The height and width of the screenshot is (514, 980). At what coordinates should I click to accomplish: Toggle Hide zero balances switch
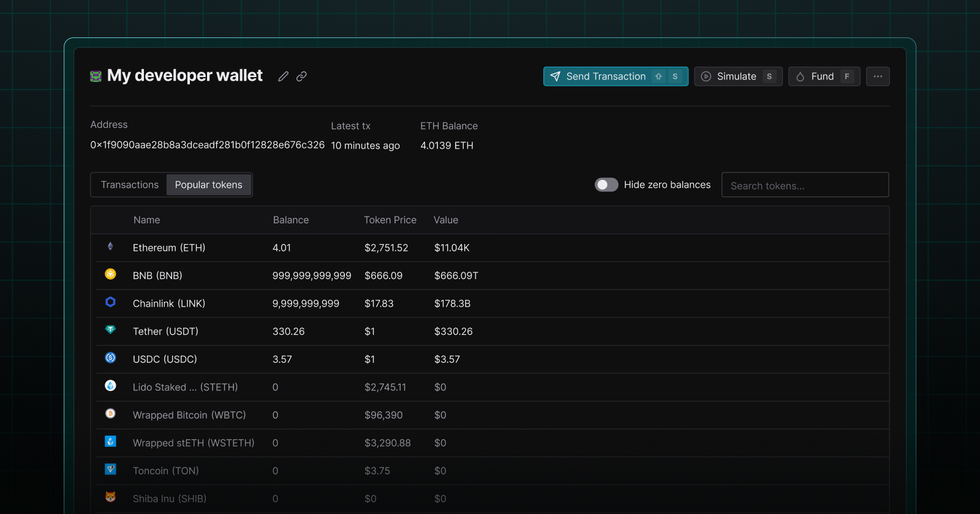click(x=606, y=185)
